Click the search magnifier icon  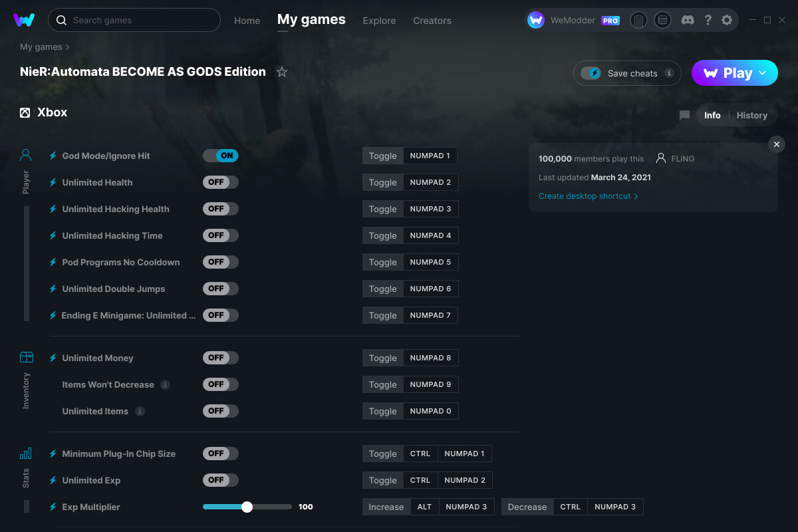[61, 20]
